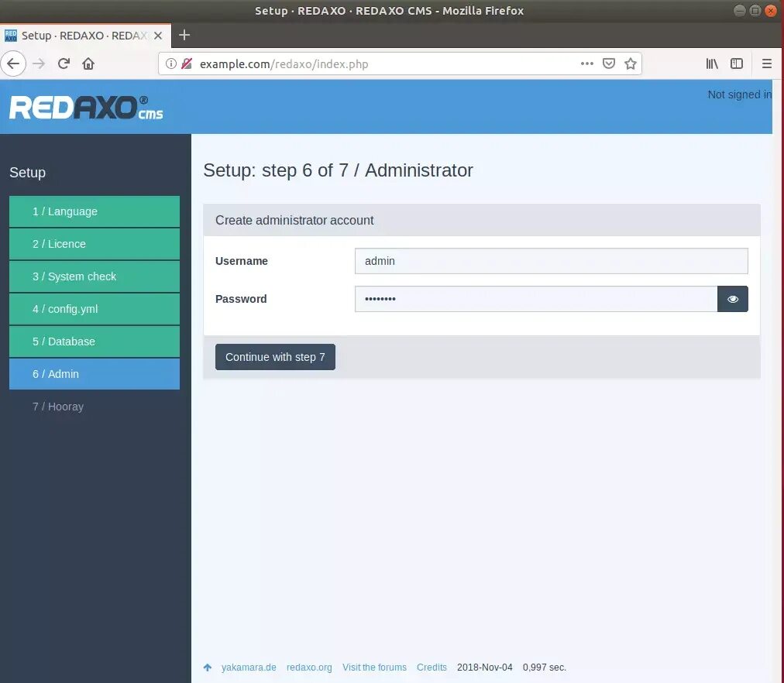The image size is (784, 683).
Task: Click Continue with step 7 button
Action: point(275,357)
